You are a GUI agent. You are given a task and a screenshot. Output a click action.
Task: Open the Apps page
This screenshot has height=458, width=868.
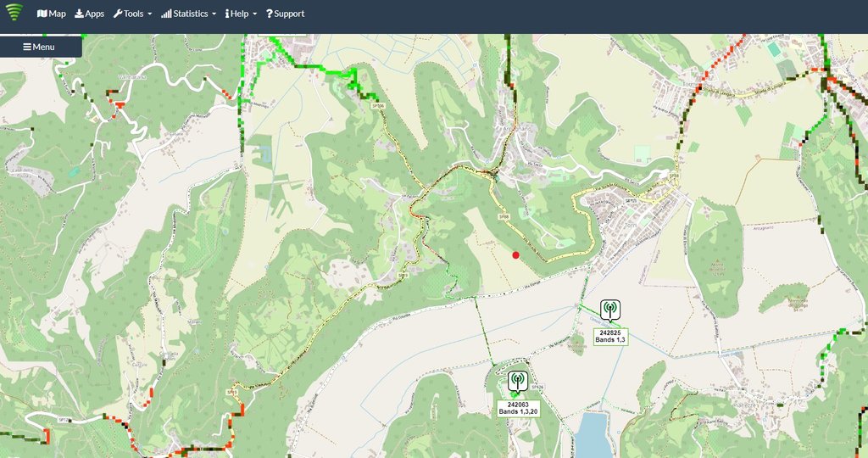pyautogui.click(x=90, y=14)
